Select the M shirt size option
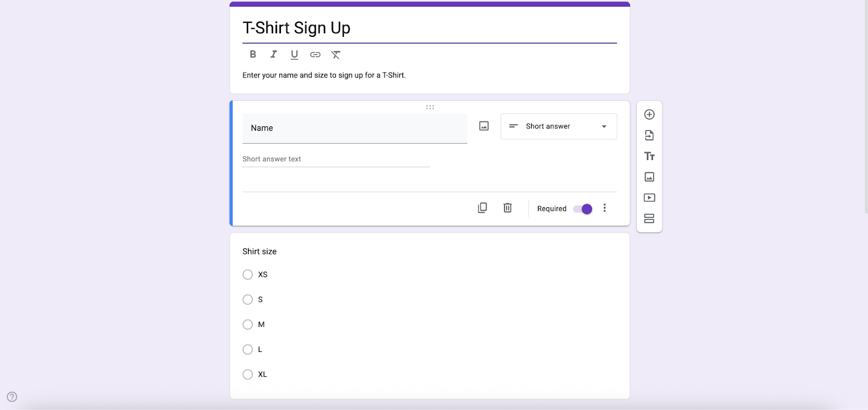This screenshot has width=868, height=410. [x=247, y=324]
